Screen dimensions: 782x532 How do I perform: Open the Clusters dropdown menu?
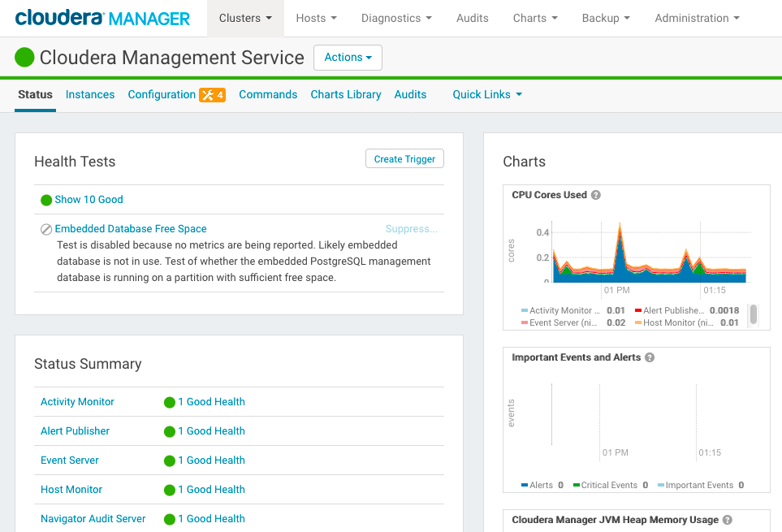[245, 18]
